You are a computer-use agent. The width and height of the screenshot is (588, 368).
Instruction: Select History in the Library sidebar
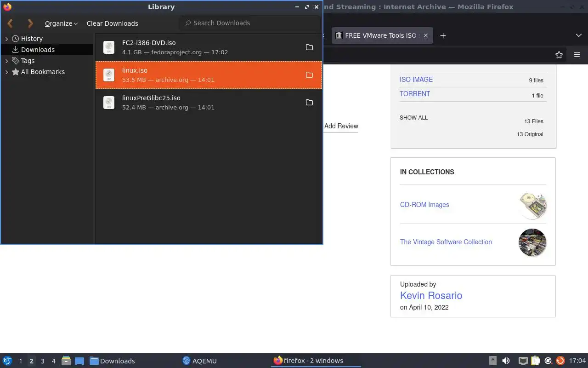(x=32, y=39)
